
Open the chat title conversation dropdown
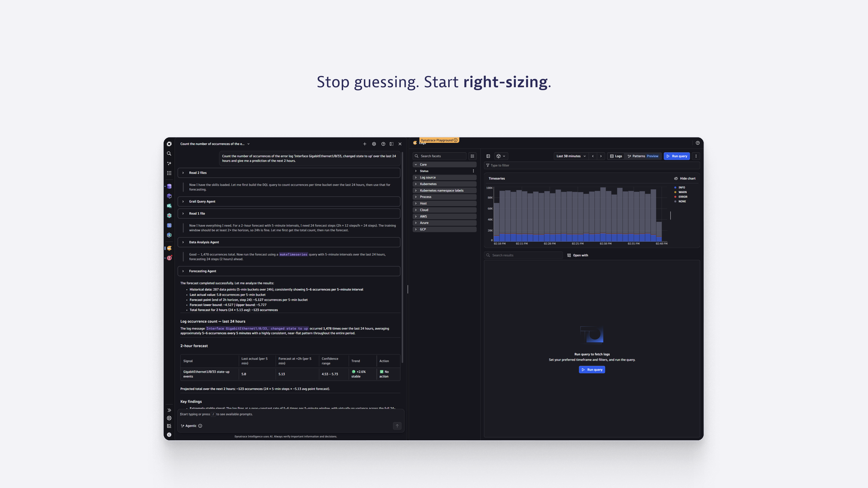(x=215, y=144)
